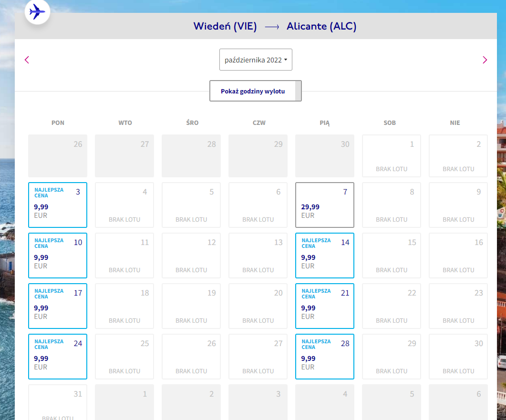Select October 21 flight for 9,99 EUR

[325, 306]
